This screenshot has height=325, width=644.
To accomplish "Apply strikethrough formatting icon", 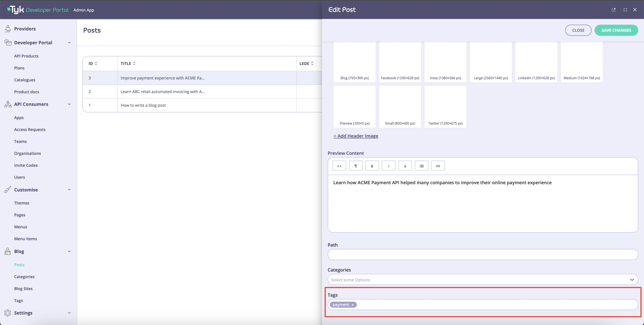I will click(405, 165).
